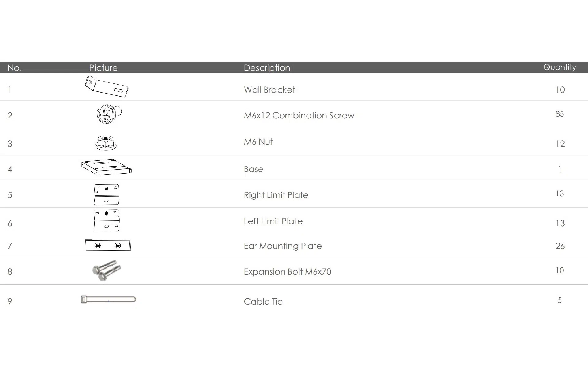This screenshot has height=368, width=588.
Task: Click the Wall Bracket description text
Action: 269,90
